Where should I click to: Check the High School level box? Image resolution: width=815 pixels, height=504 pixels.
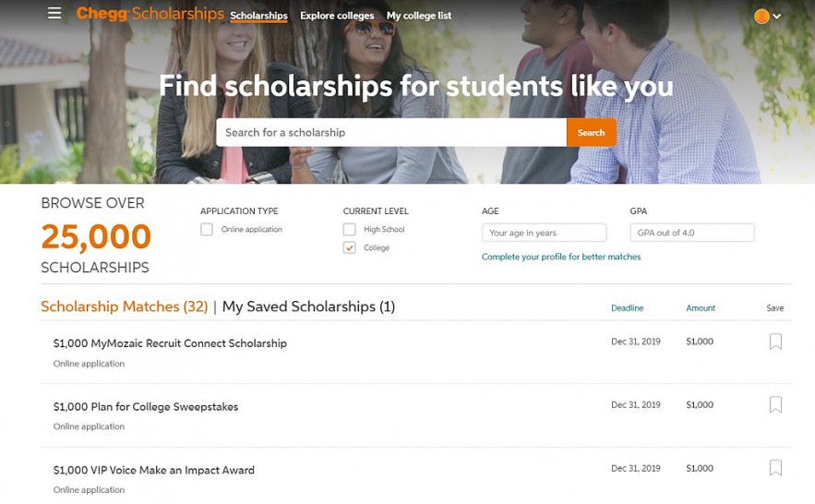pos(349,230)
